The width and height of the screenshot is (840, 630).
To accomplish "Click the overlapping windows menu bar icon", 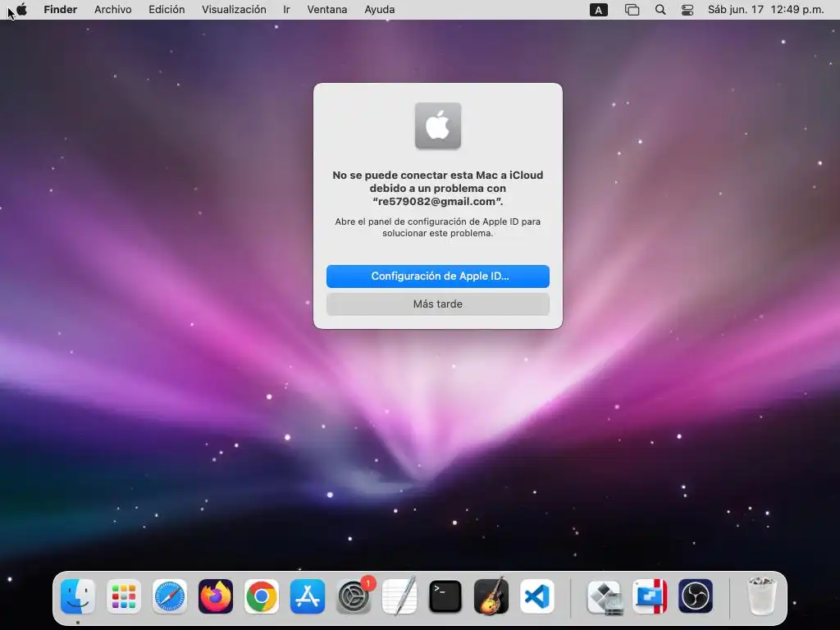I will [x=632, y=10].
